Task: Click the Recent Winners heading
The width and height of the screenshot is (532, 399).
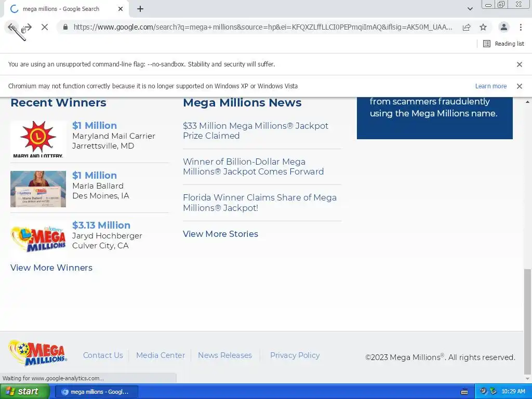Action: pyautogui.click(x=58, y=102)
